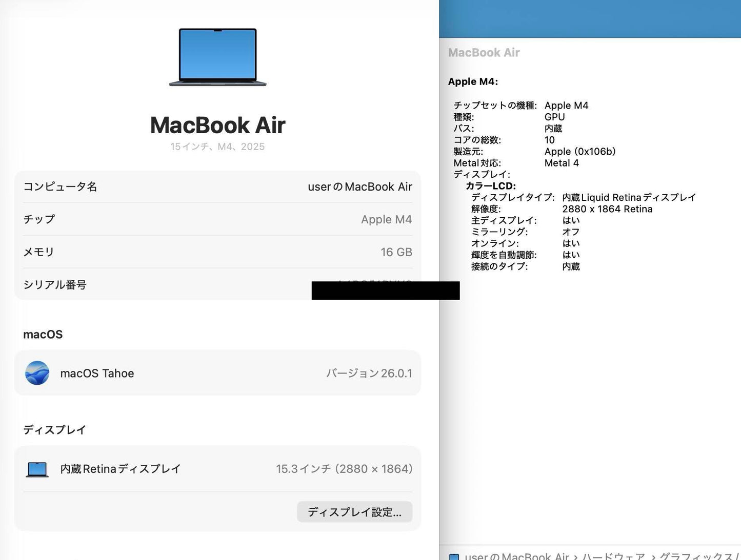
Task: Click the 輝度を自動調節 はい value
Action: [570, 255]
